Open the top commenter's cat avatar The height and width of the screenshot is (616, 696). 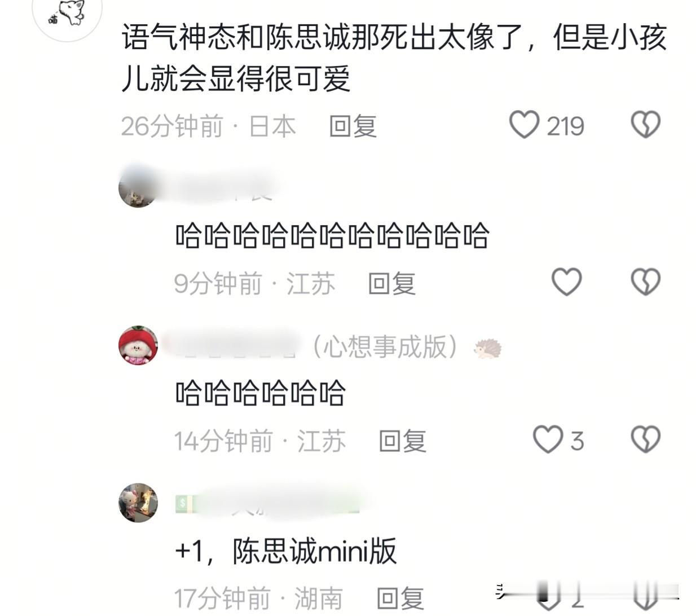click(x=67, y=12)
